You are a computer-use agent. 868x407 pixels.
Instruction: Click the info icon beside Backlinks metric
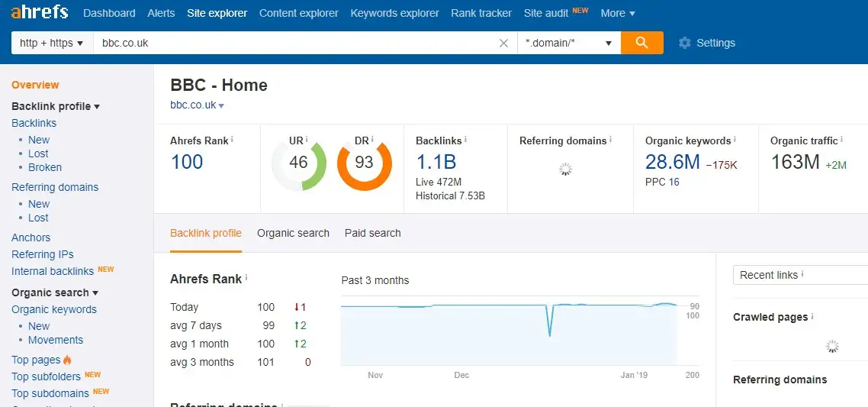point(465,140)
